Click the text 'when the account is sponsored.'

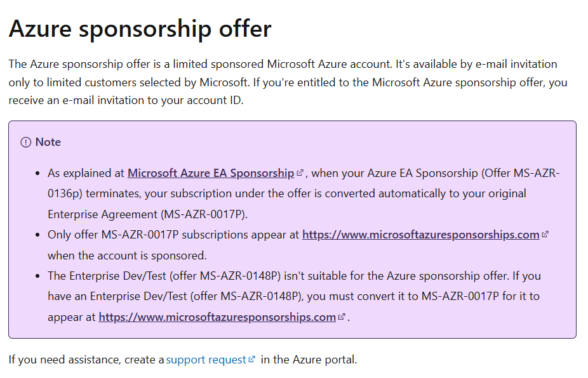tap(127, 256)
